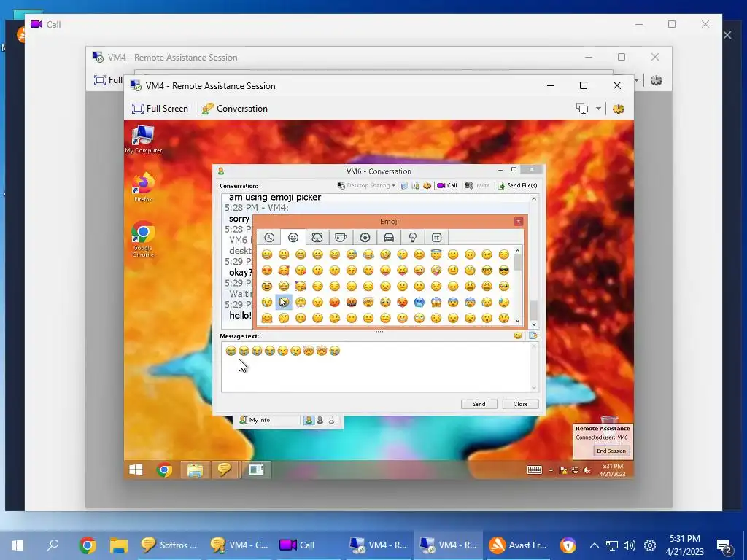Set status with the green user icon
Image resolution: width=747 pixels, height=560 pixels.
pos(309,420)
